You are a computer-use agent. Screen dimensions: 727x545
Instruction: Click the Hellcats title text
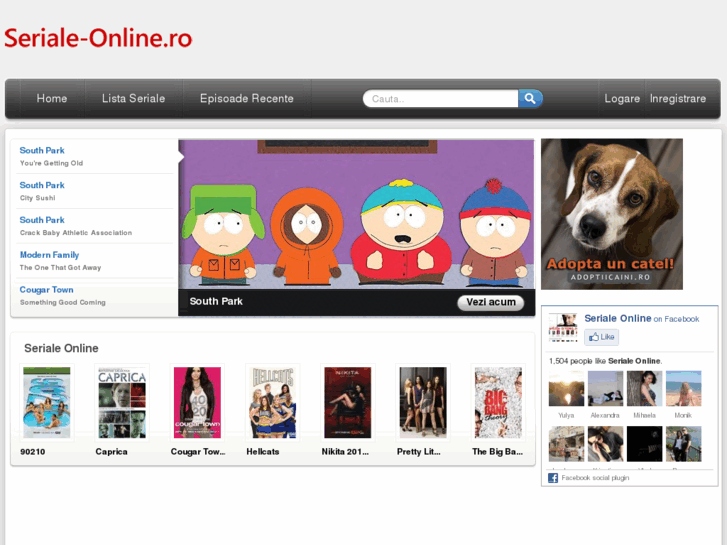[x=262, y=452]
